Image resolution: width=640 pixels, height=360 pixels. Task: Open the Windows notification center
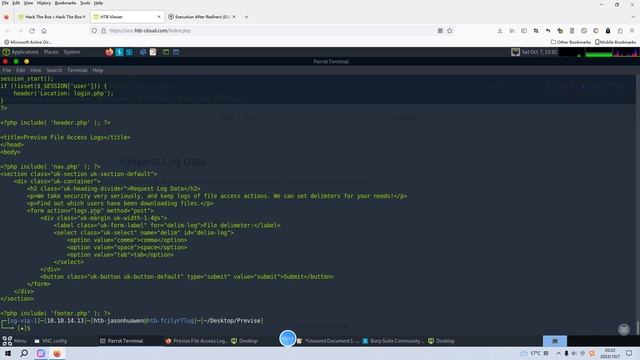[x=629, y=353]
